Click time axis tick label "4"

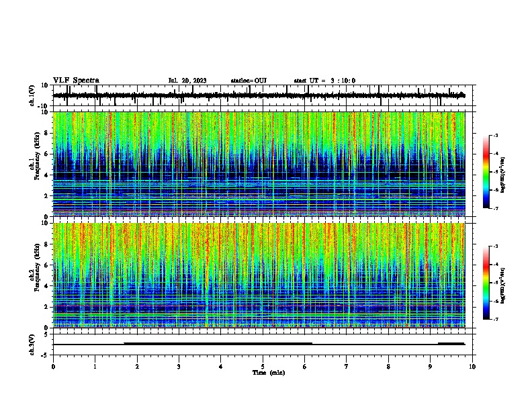point(221,367)
